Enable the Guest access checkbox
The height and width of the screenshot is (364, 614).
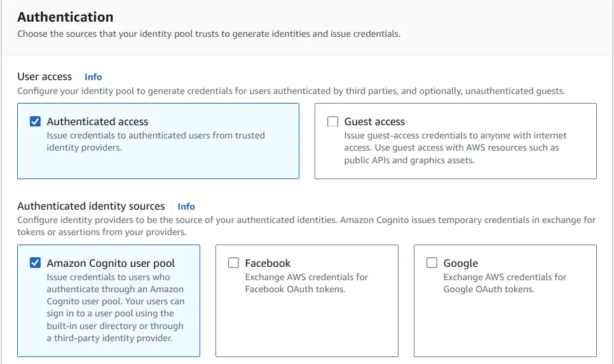(x=332, y=121)
